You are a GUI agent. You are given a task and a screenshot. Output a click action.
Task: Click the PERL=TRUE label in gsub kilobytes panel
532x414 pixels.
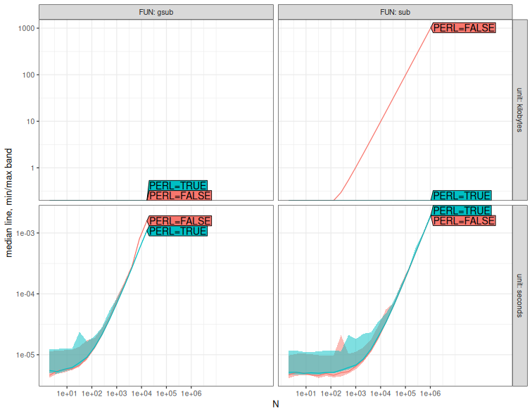(x=177, y=186)
